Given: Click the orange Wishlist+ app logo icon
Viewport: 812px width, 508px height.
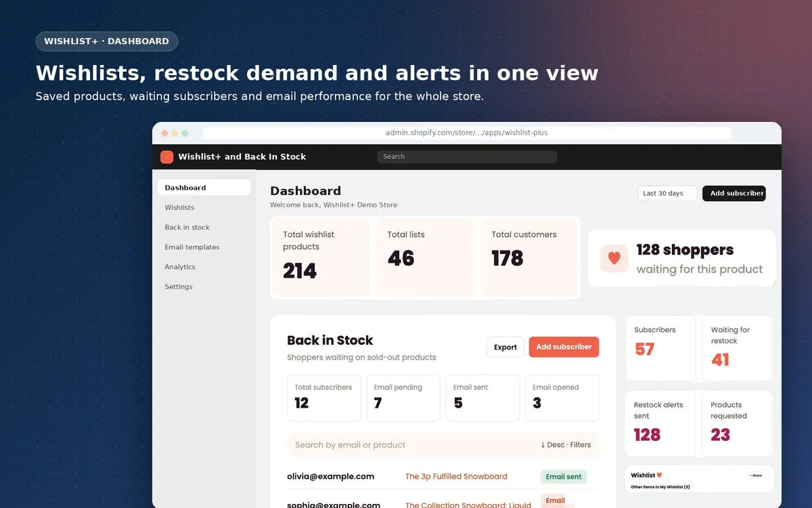Looking at the screenshot, I should point(166,156).
